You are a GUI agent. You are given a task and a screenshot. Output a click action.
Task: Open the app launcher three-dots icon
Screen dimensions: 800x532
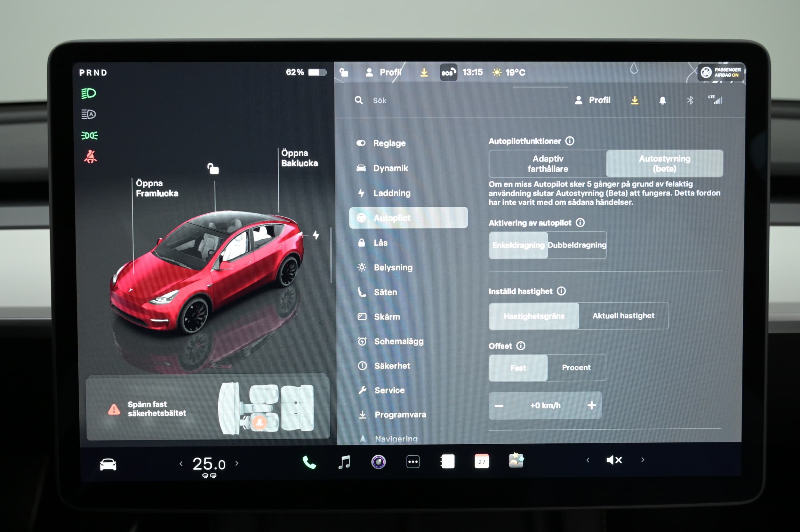coord(413,462)
